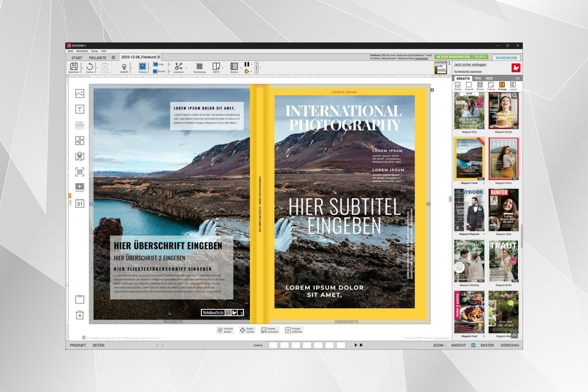Select the Zuweisen tool
588x392 pixels.
177,67
